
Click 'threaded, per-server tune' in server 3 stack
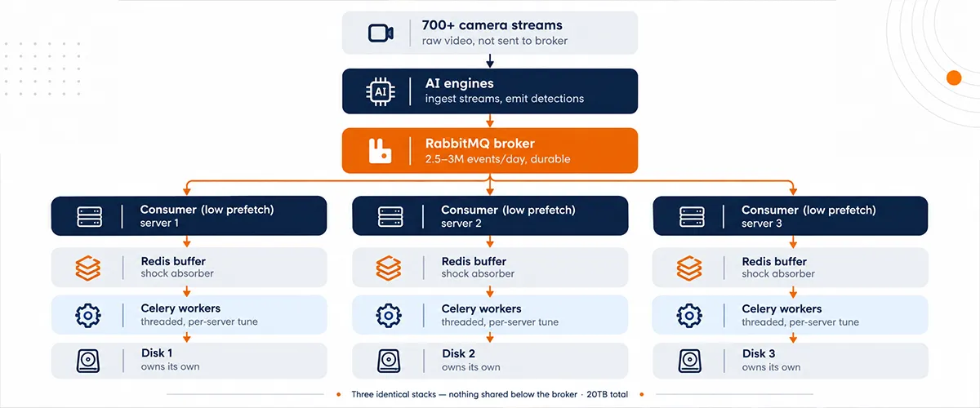tap(800, 322)
